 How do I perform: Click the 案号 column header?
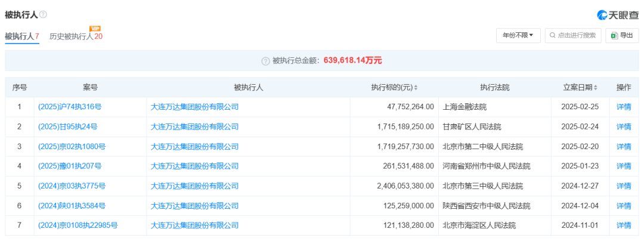[90, 87]
